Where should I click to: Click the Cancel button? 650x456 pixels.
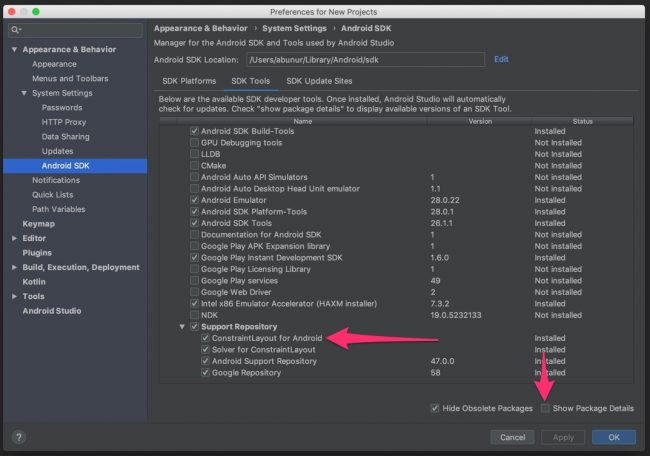click(512, 437)
